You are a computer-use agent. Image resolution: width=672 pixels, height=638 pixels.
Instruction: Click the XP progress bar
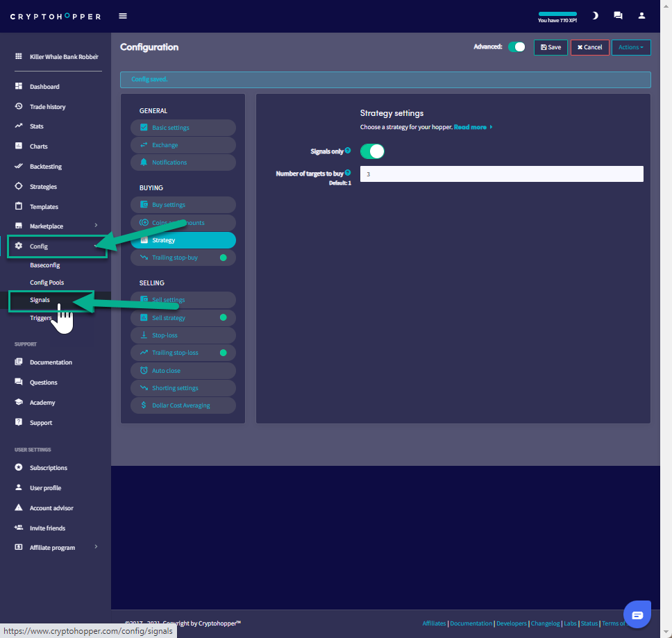point(557,14)
